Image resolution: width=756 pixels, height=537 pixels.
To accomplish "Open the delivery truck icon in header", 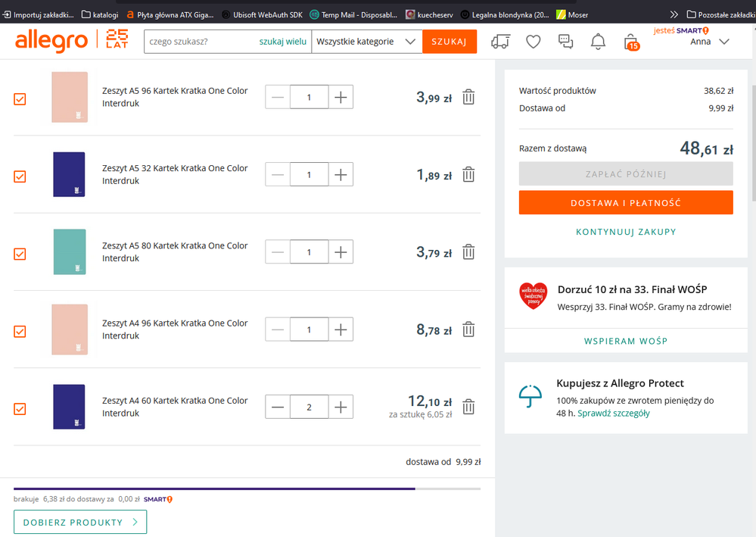I will coord(500,42).
